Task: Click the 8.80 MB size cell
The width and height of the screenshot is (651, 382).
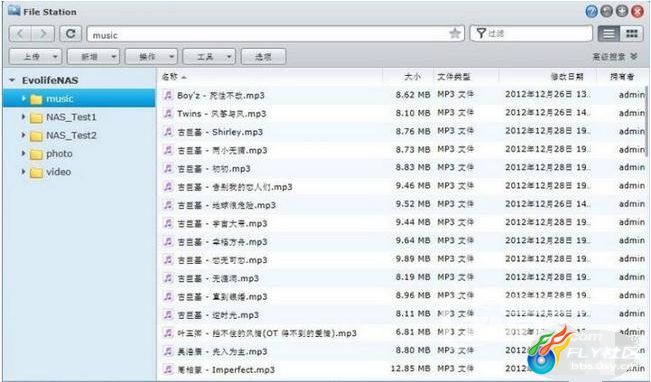Action: (x=413, y=350)
